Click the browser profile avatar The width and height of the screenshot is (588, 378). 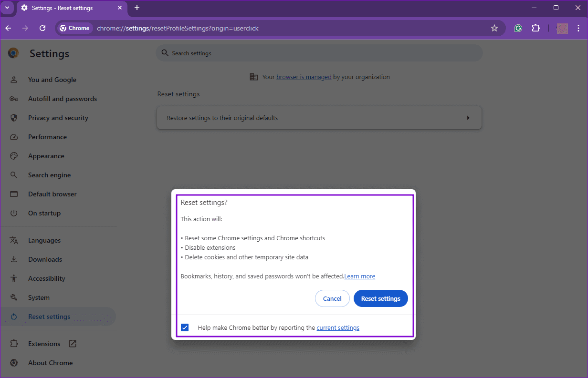(x=562, y=28)
